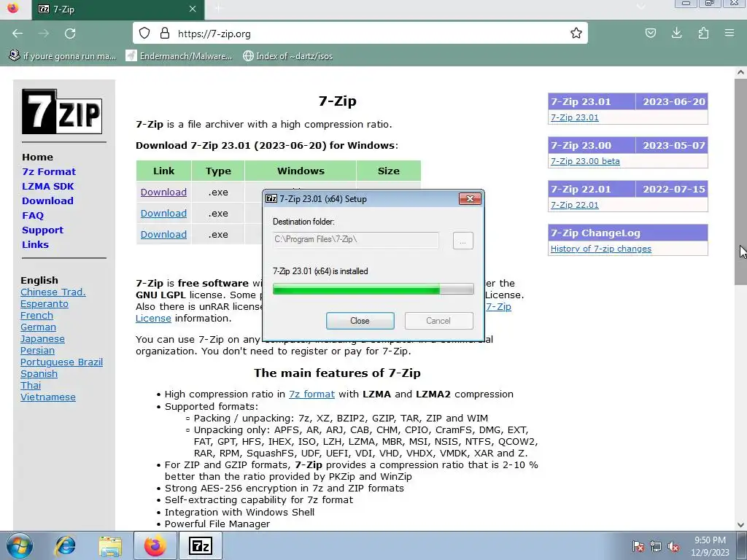
Task: Click the padlock site security icon
Action: coord(165,34)
